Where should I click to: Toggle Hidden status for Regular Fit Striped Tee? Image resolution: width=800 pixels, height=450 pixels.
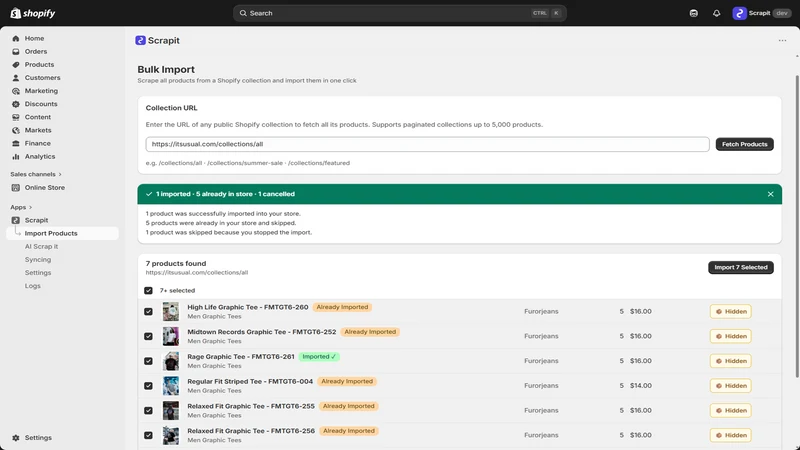click(x=731, y=386)
